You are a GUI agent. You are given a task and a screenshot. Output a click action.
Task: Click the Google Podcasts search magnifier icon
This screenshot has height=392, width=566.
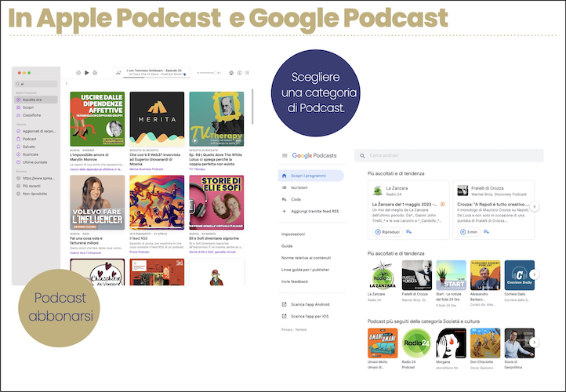tap(362, 156)
